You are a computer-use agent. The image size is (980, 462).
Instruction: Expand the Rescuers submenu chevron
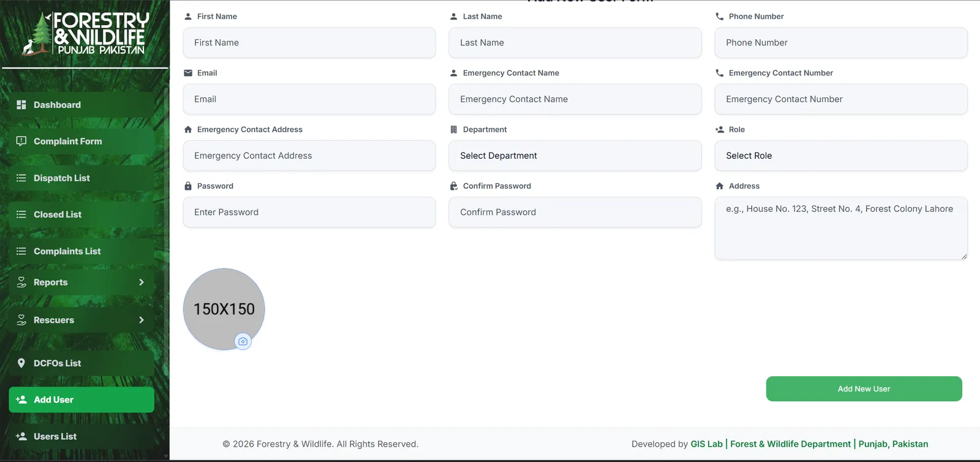point(141,320)
